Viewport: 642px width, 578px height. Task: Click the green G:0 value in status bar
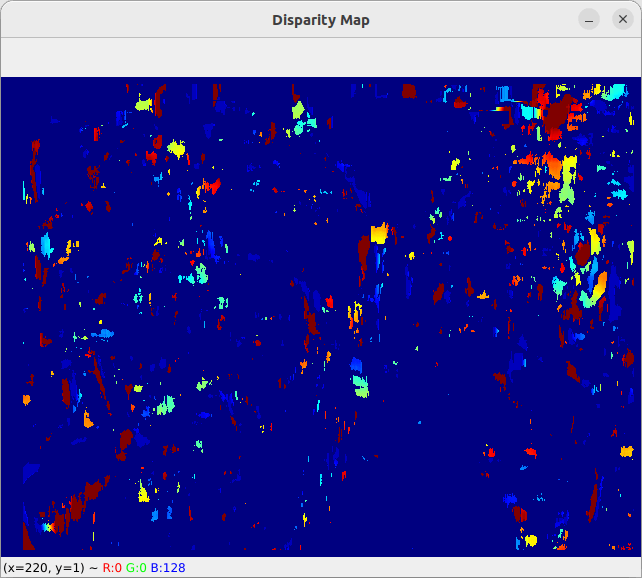pyautogui.click(x=136, y=568)
